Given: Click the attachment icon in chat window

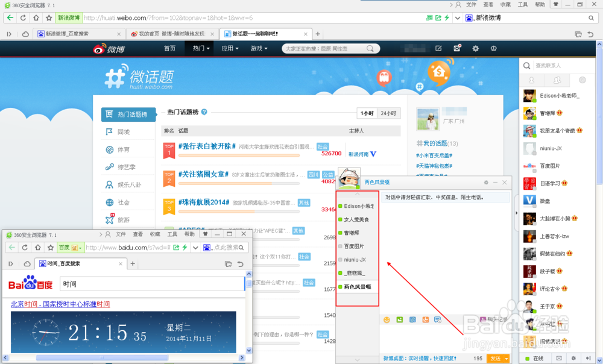Looking at the screenshot, I should (413, 319).
